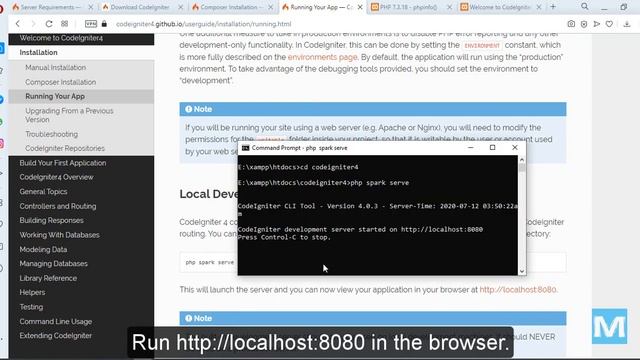The height and width of the screenshot is (360, 640).
Task: Open Command Line Usage in sidebar
Action: pyautogui.click(x=56, y=321)
